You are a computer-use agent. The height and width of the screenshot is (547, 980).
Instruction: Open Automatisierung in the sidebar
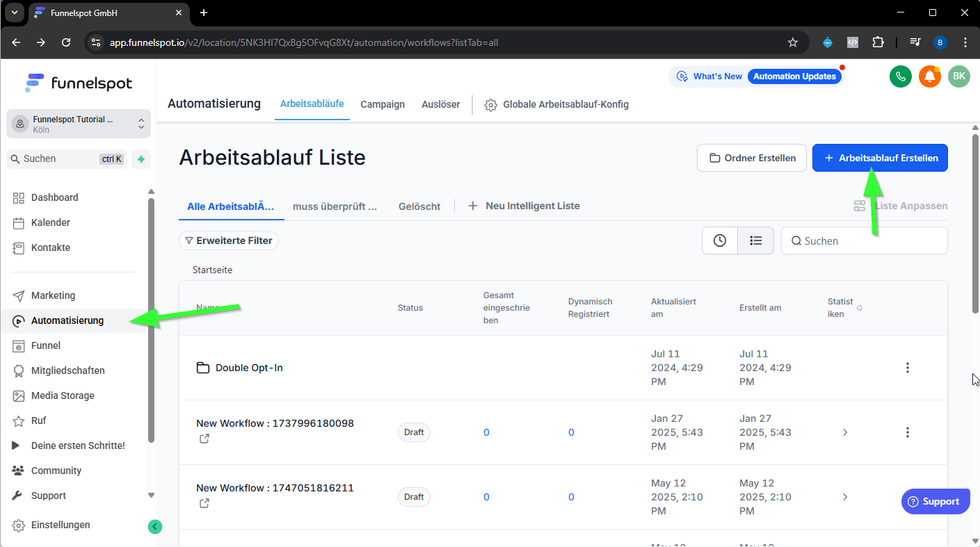67,320
